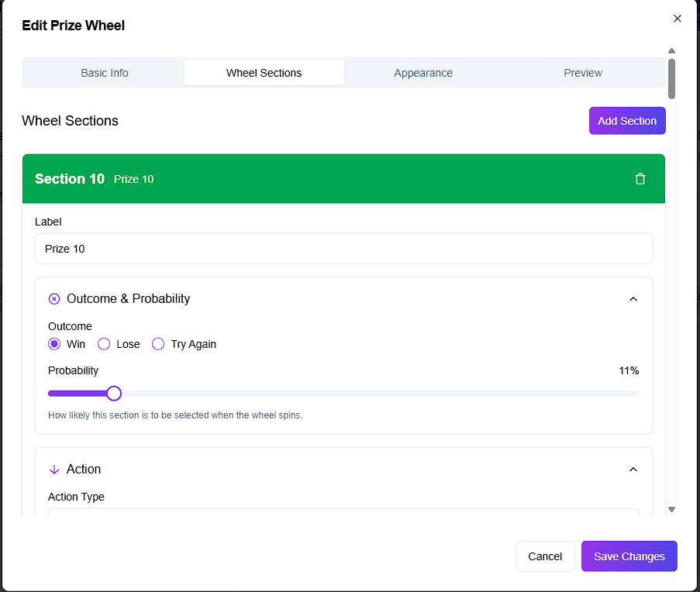Collapse the Action panel chevron
Viewport: 700px width, 592px height.
pos(633,470)
